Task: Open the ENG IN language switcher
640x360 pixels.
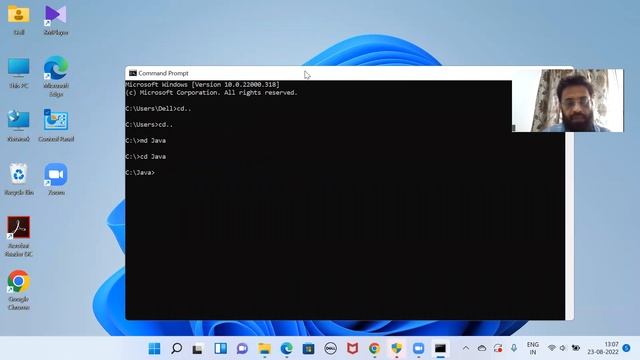Action: [533, 348]
